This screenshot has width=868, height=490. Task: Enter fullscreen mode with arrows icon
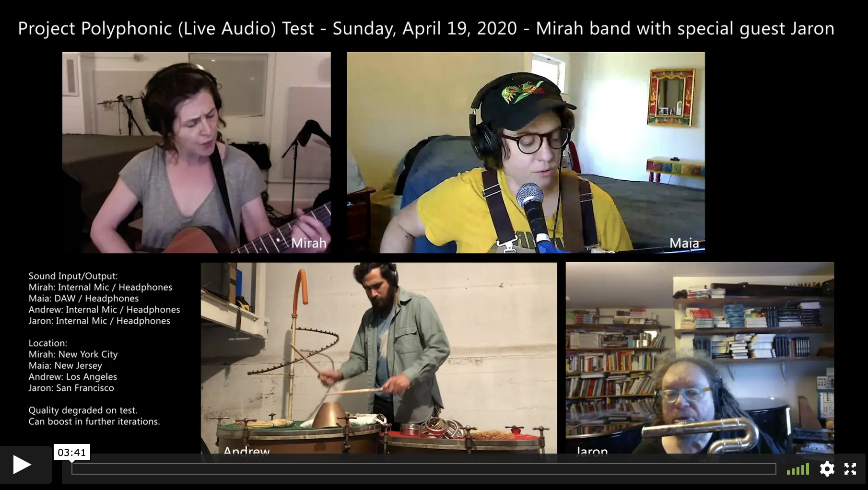850,469
